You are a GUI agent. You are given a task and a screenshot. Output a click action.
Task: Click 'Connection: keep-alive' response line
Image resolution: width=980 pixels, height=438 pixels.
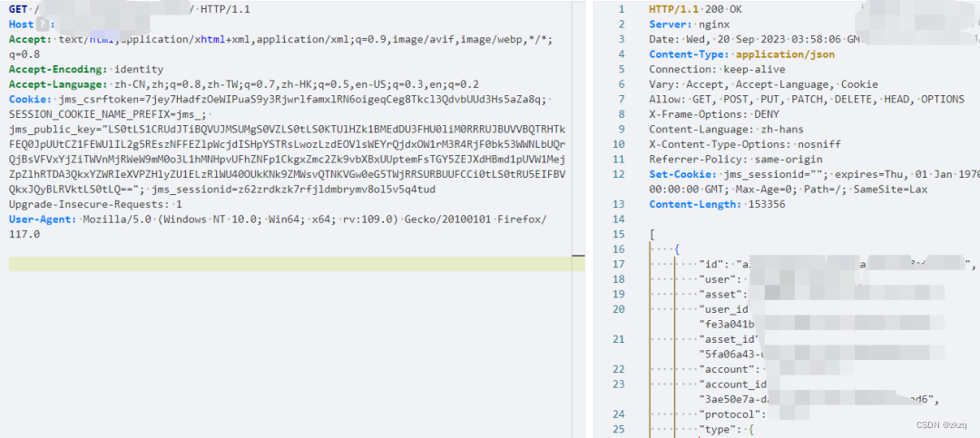(717, 69)
